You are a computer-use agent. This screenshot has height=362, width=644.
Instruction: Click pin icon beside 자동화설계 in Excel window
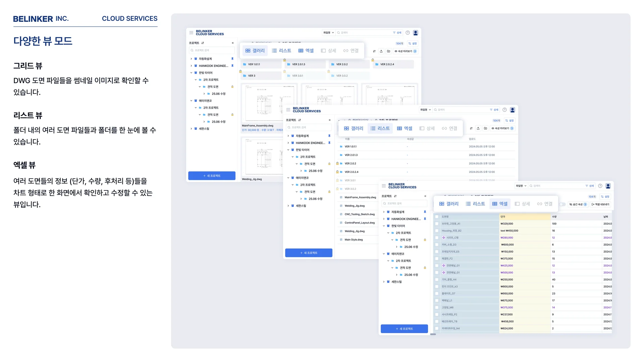(x=425, y=212)
